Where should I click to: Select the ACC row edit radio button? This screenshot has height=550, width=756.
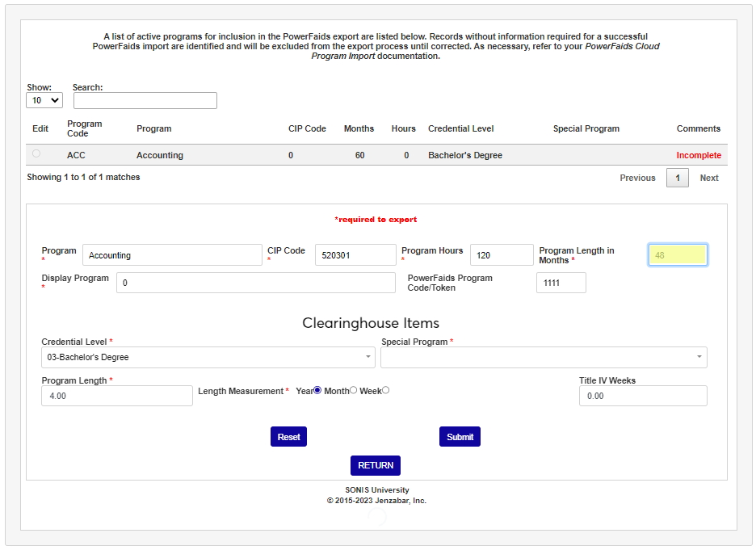coord(36,153)
